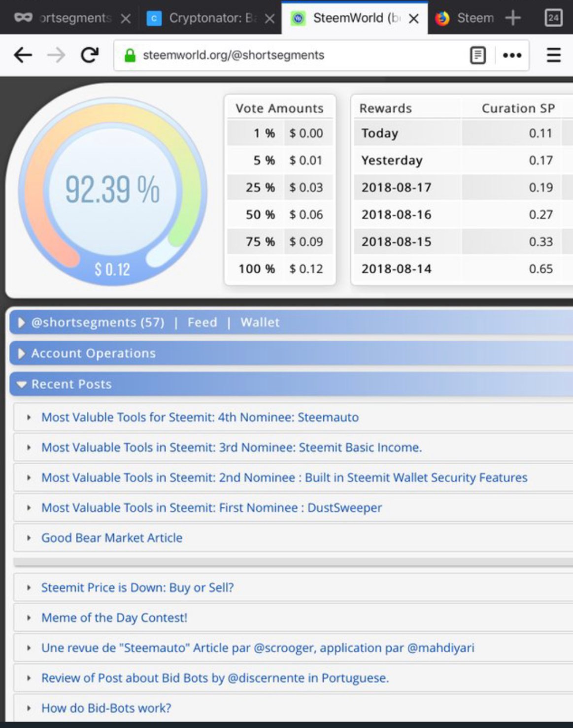Click the Rewards column header

(385, 108)
